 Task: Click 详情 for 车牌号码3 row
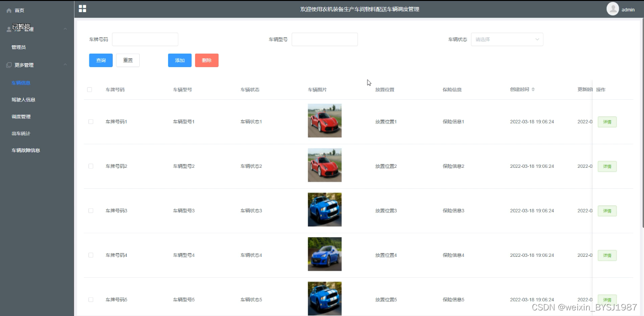[607, 211]
